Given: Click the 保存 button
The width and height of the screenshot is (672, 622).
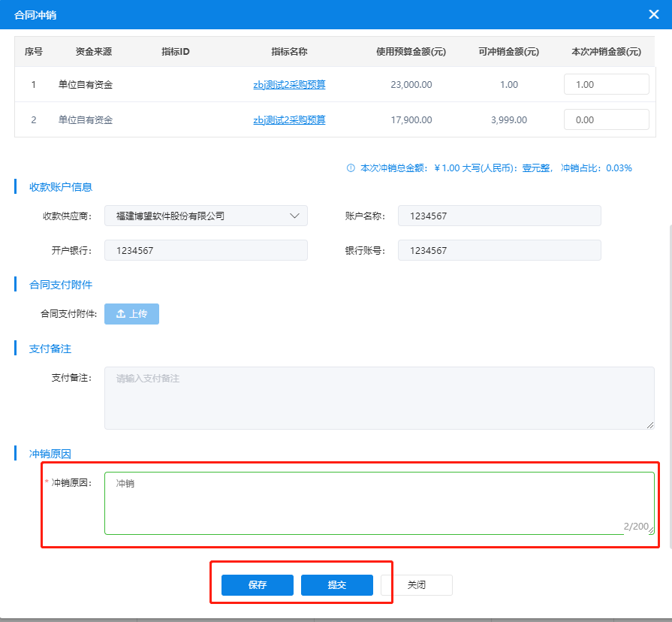Looking at the screenshot, I should coord(257,584).
